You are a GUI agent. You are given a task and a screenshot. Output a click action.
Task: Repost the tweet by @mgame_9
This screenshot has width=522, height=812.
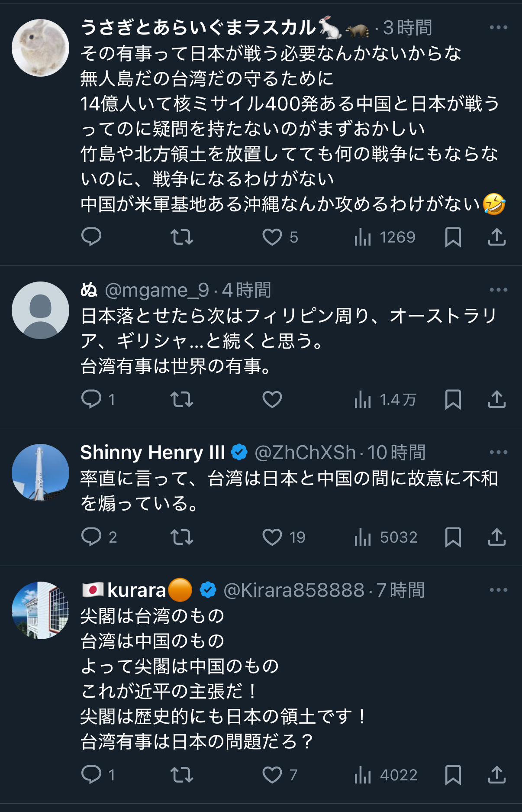coord(182,399)
